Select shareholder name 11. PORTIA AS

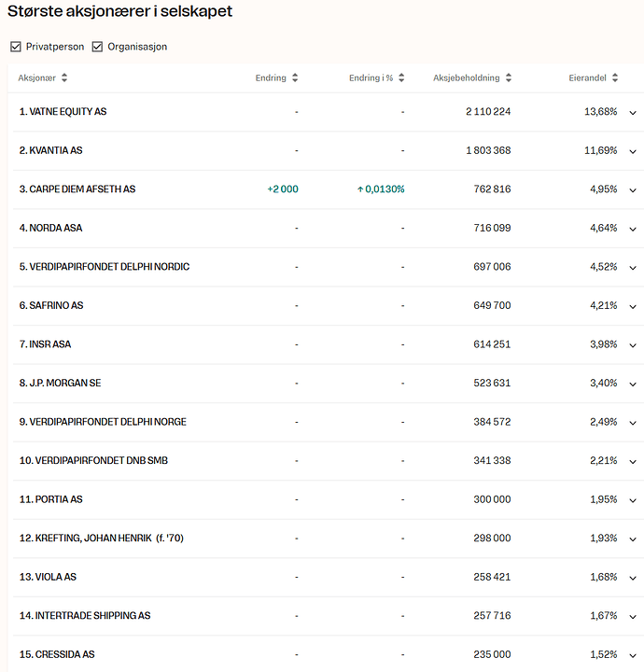[x=51, y=499]
